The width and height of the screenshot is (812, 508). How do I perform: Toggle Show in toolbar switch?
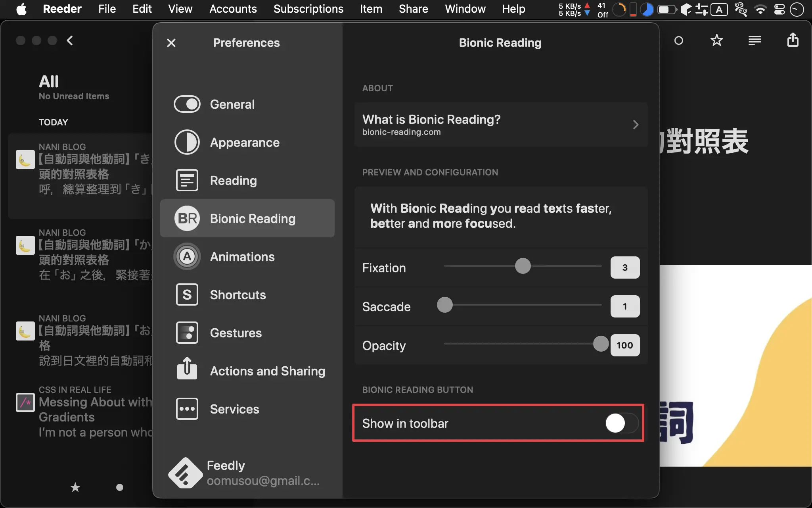[621, 423]
